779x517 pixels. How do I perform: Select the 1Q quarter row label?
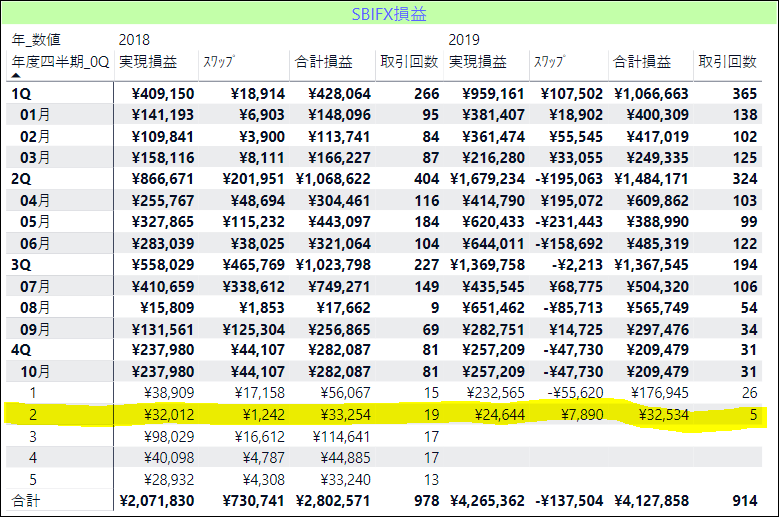point(21,94)
